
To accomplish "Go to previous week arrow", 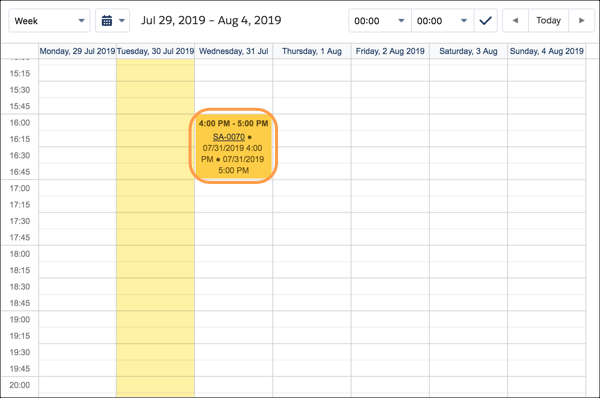I will point(515,21).
